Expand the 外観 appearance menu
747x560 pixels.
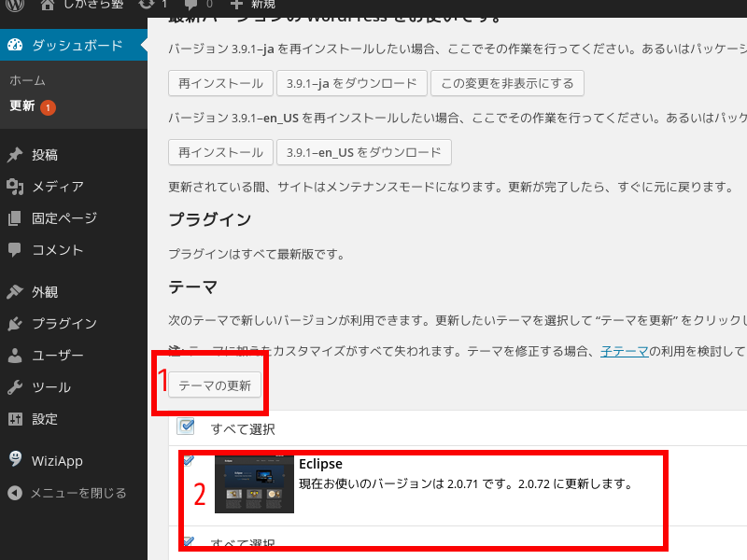click(x=45, y=291)
